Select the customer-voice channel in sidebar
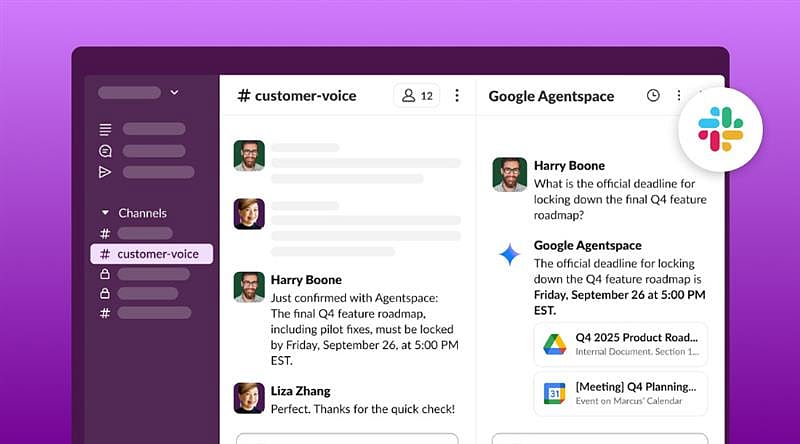The image size is (800, 444). click(151, 254)
